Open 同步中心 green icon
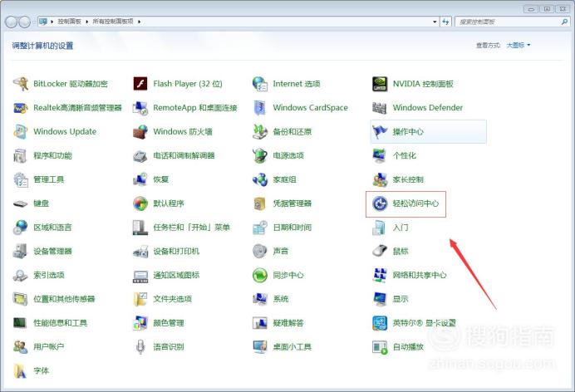This screenshot has height=392, width=575. (260, 275)
